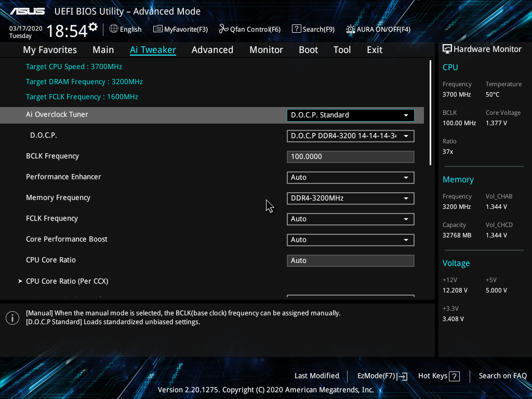Click the D.O.C.P. row label

click(44, 136)
